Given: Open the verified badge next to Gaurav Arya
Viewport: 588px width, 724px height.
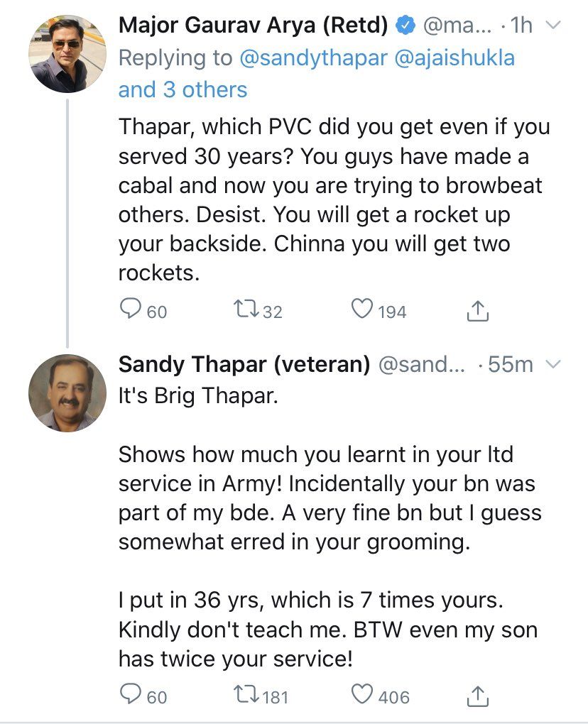Looking at the screenshot, I should coord(405,26).
